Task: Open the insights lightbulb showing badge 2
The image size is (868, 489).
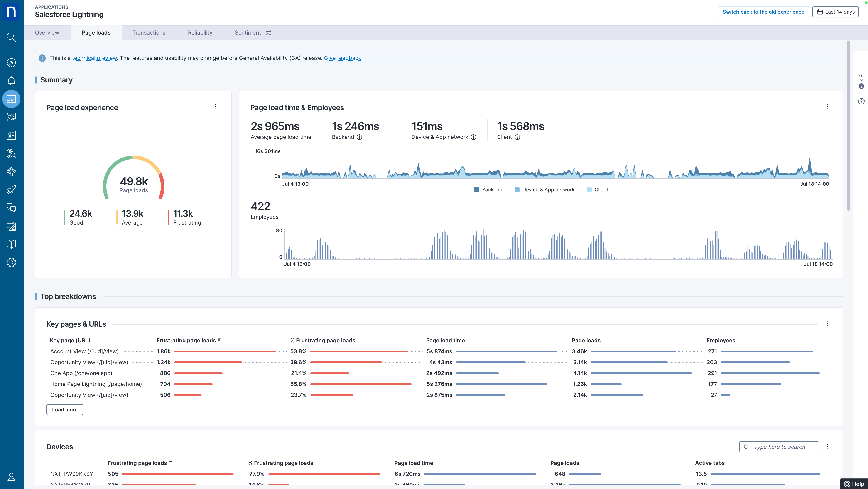Action: click(x=861, y=78)
